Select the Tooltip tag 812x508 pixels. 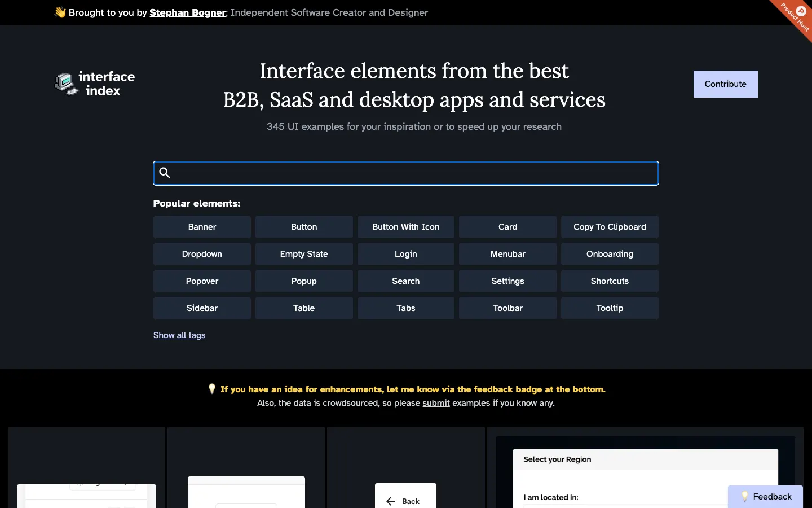[610, 308]
